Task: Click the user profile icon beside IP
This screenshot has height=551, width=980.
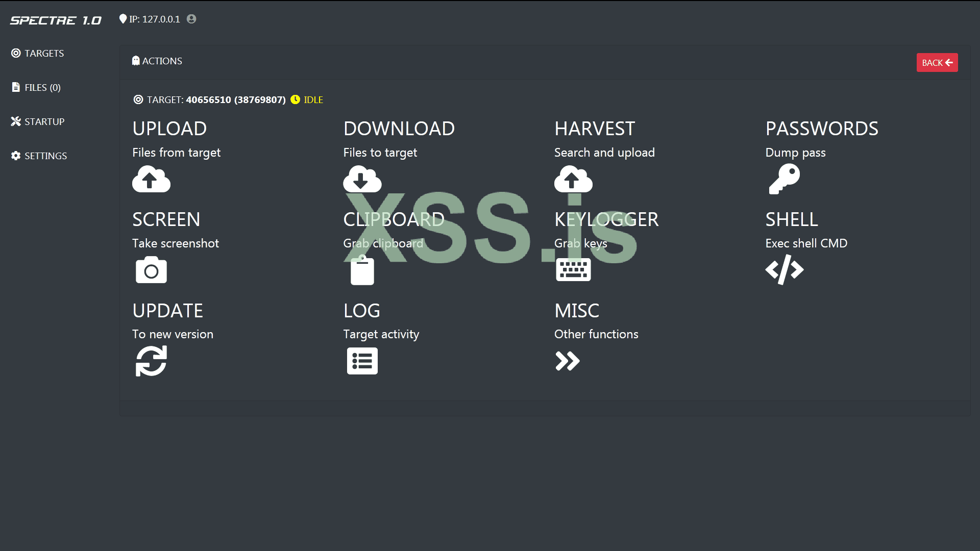Action: (x=191, y=19)
